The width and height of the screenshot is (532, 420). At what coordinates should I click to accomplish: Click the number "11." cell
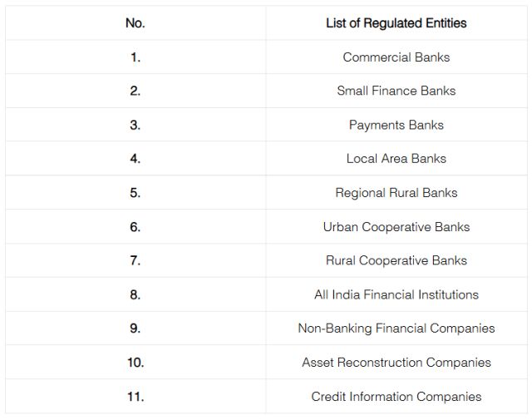(x=135, y=397)
